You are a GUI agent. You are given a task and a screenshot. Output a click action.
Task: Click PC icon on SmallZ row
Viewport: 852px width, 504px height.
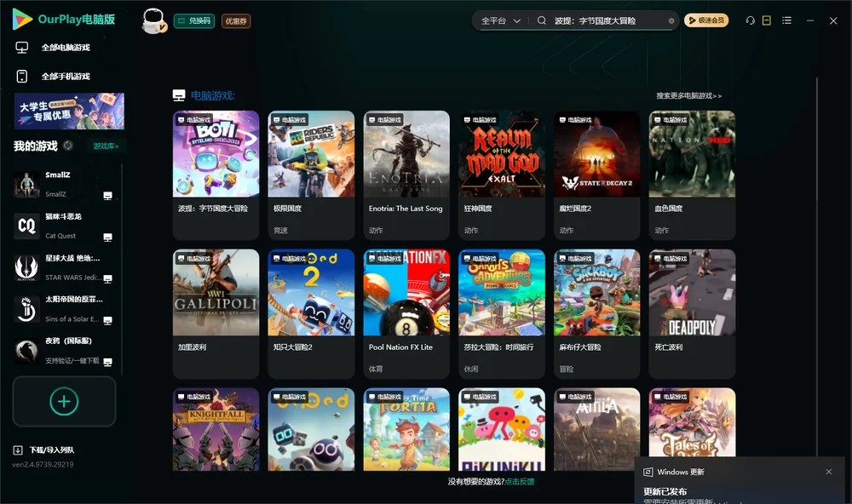107,196
